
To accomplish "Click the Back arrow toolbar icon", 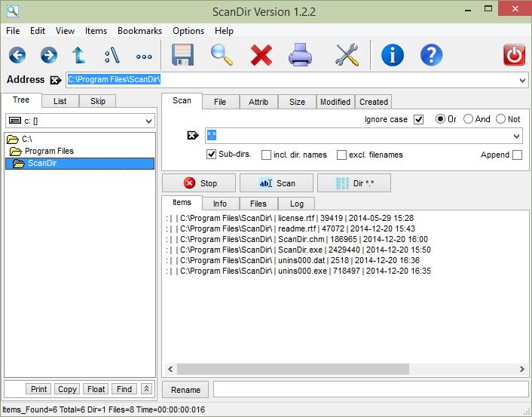I will click(x=17, y=55).
